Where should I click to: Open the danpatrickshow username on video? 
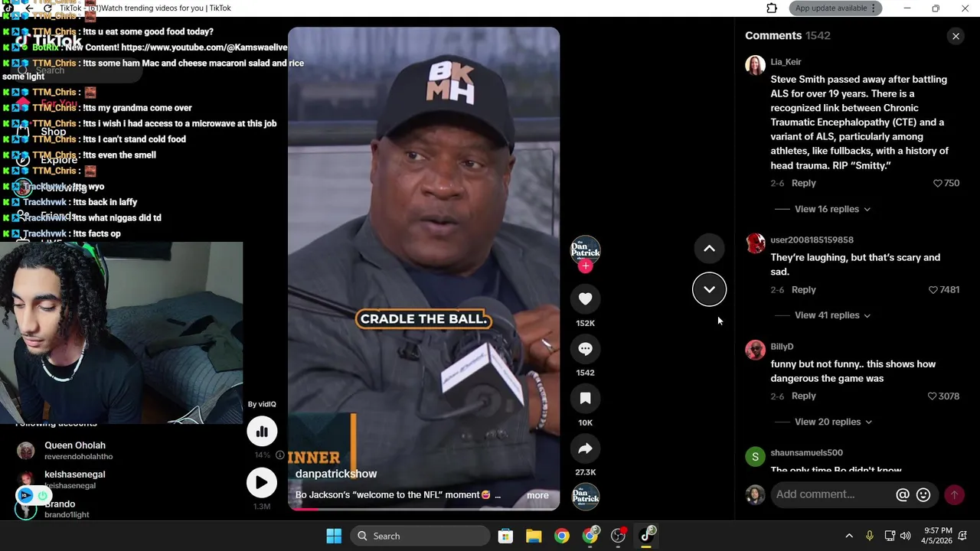point(336,474)
